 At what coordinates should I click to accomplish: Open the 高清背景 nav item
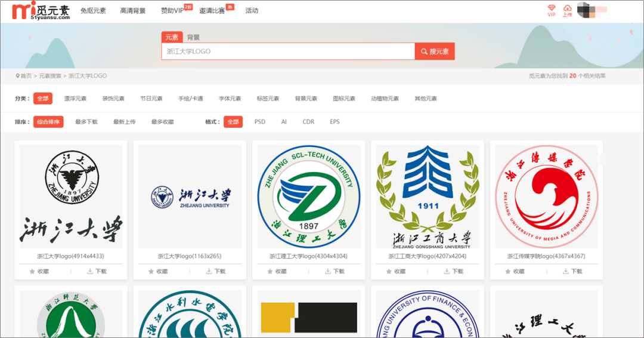132,11
